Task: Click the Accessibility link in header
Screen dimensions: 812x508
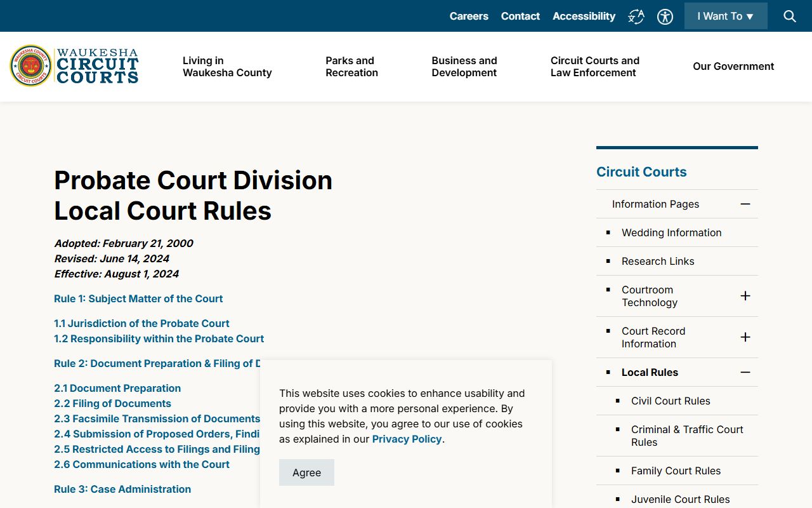Action: (584, 16)
